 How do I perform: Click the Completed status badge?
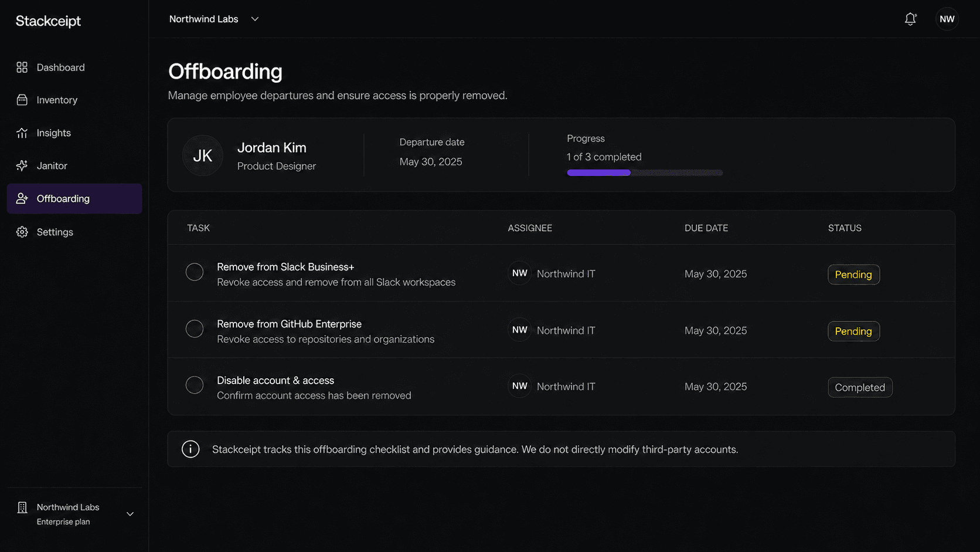860,388
